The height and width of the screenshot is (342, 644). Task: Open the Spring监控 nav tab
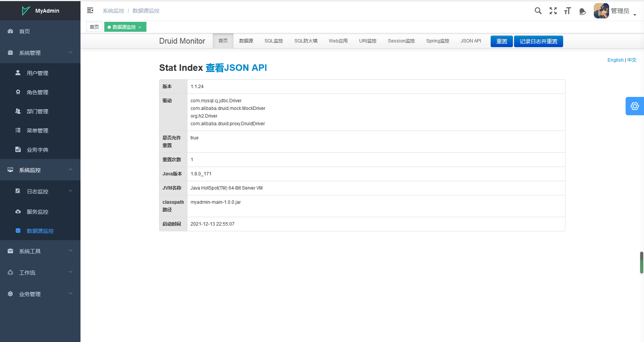(438, 41)
